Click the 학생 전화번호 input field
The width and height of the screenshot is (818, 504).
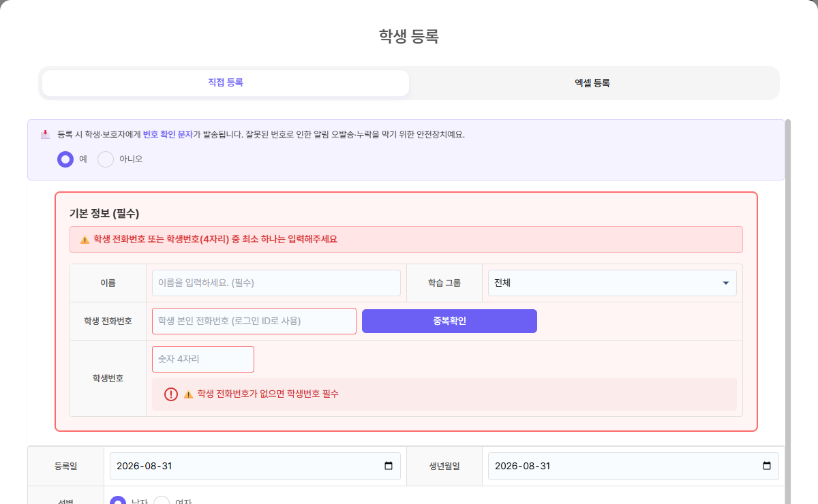click(254, 321)
